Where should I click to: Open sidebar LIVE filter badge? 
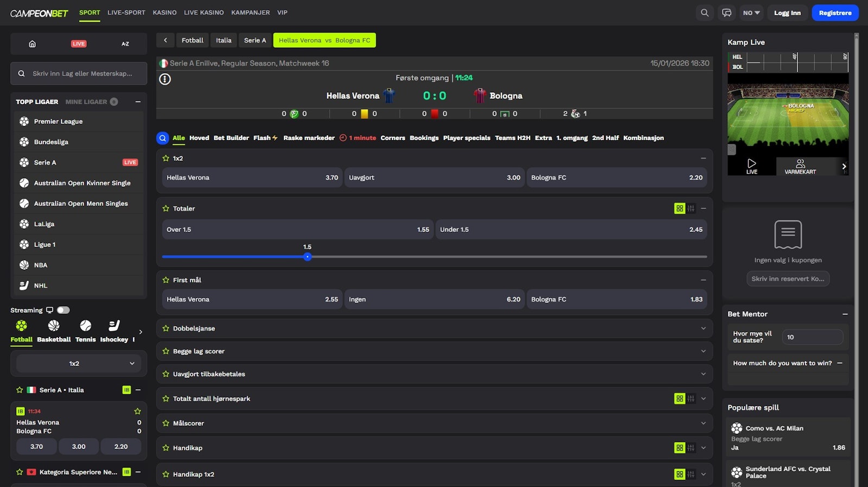79,44
